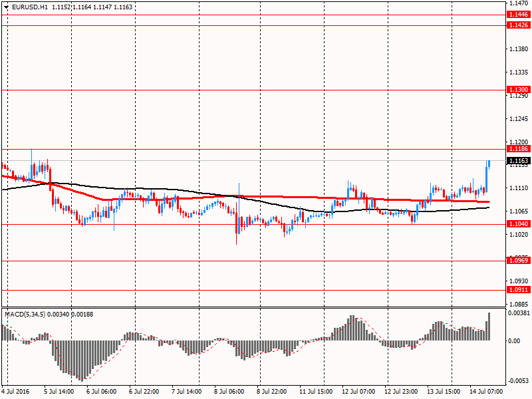This screenshot has height=399, width=532.
Task: Select the MACD scale value -0.0053
Action: point(518,380)
